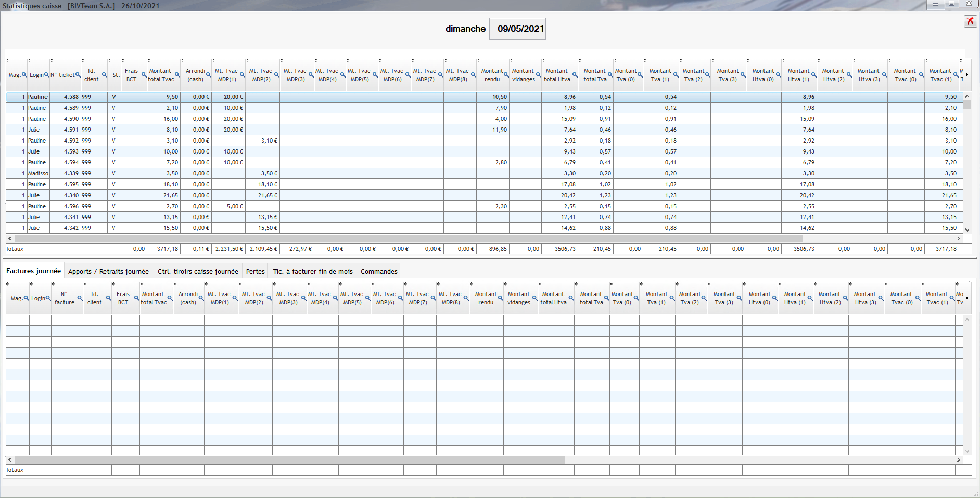Expand more columns arrow in top table header

coord(967,75)
